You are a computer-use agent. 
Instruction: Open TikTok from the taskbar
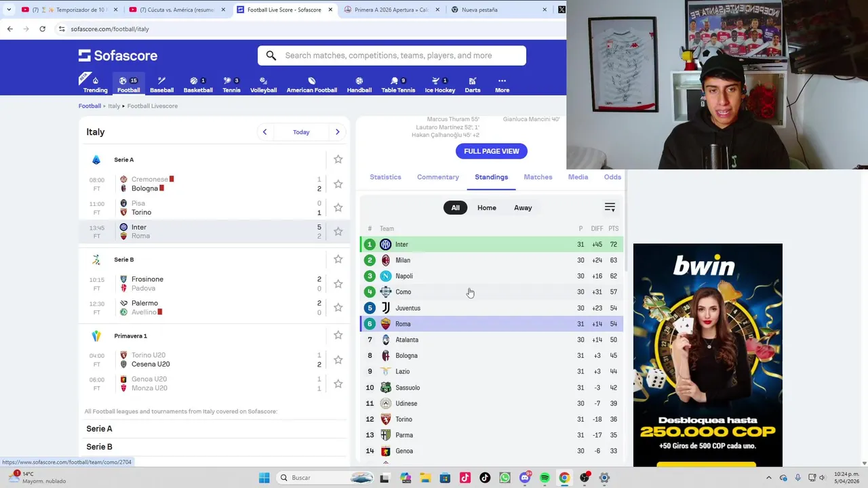pos(485,478)
